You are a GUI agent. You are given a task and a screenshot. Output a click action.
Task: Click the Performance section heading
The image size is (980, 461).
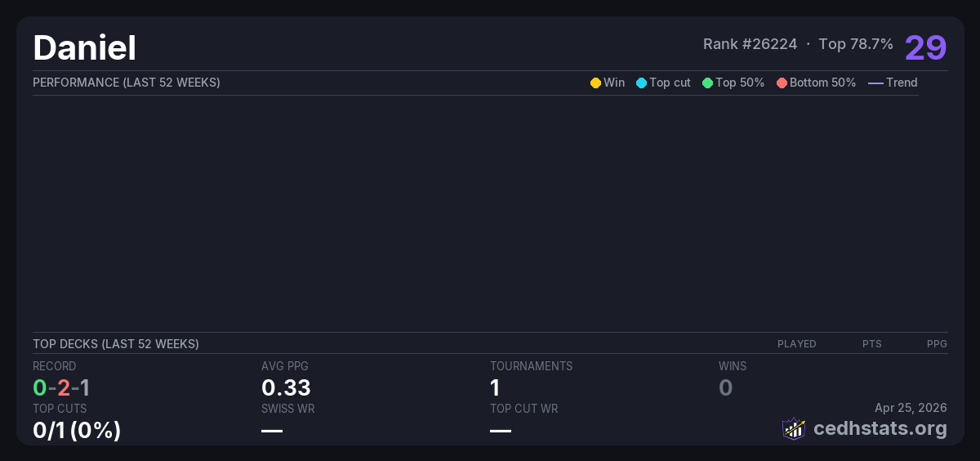(126, 83)
